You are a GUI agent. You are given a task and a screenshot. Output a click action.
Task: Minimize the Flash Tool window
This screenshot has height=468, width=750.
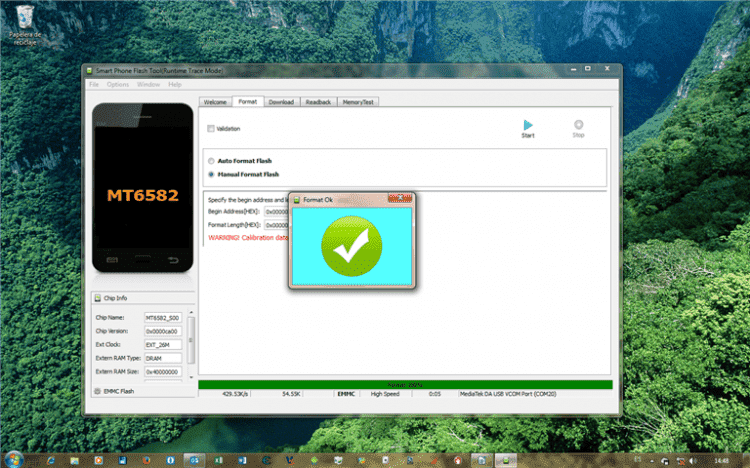[573, 69]
